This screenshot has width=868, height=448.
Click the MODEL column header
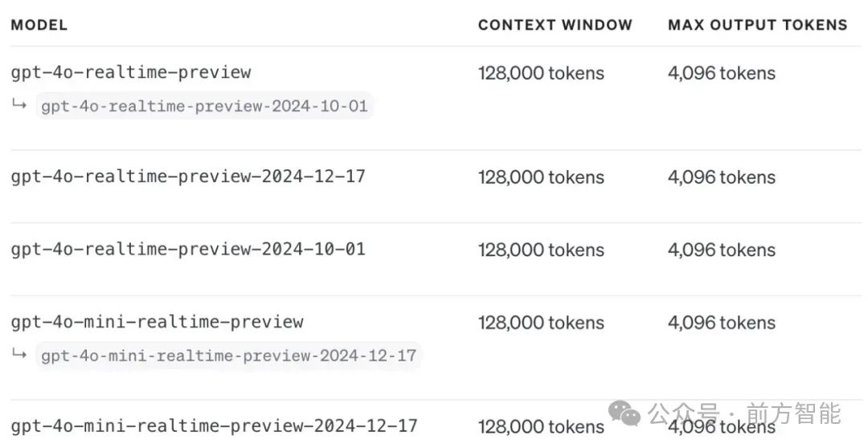click(39, 25)
